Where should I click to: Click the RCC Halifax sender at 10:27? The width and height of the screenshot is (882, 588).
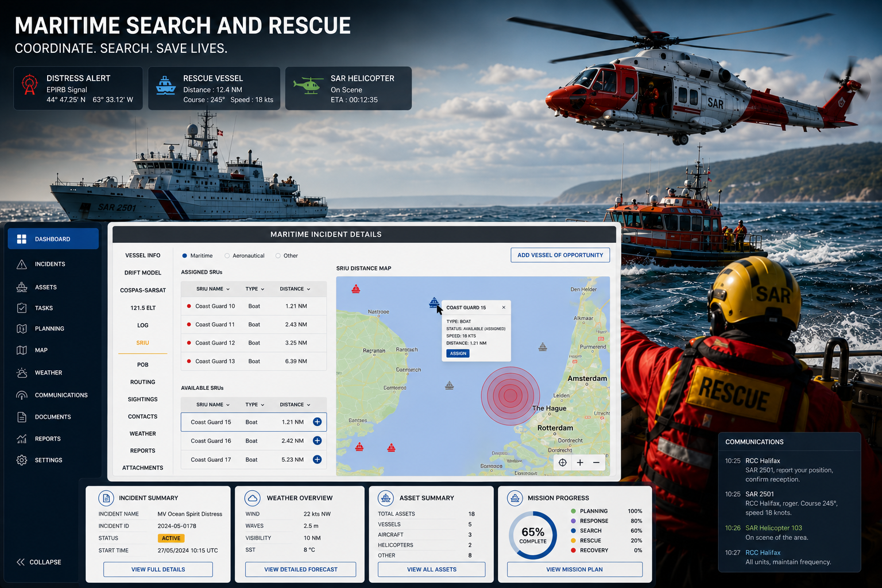[x=763, y=552]
